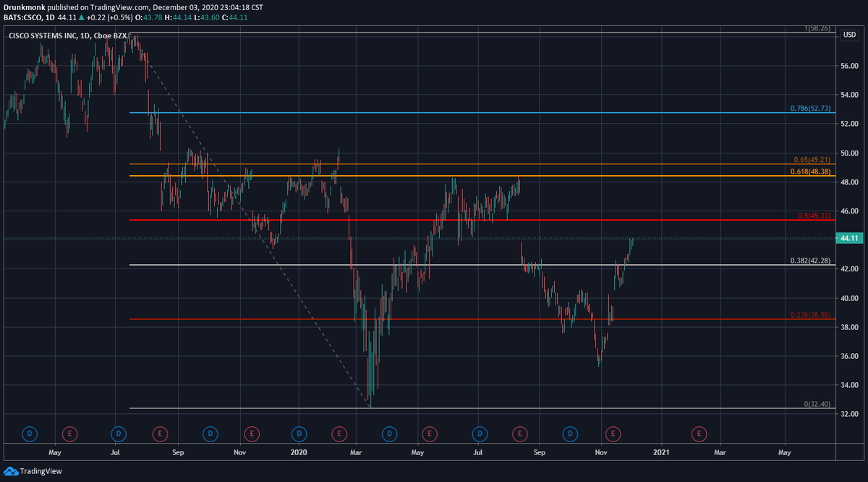Click the open price value 43.78

click(x=153, y=16)
